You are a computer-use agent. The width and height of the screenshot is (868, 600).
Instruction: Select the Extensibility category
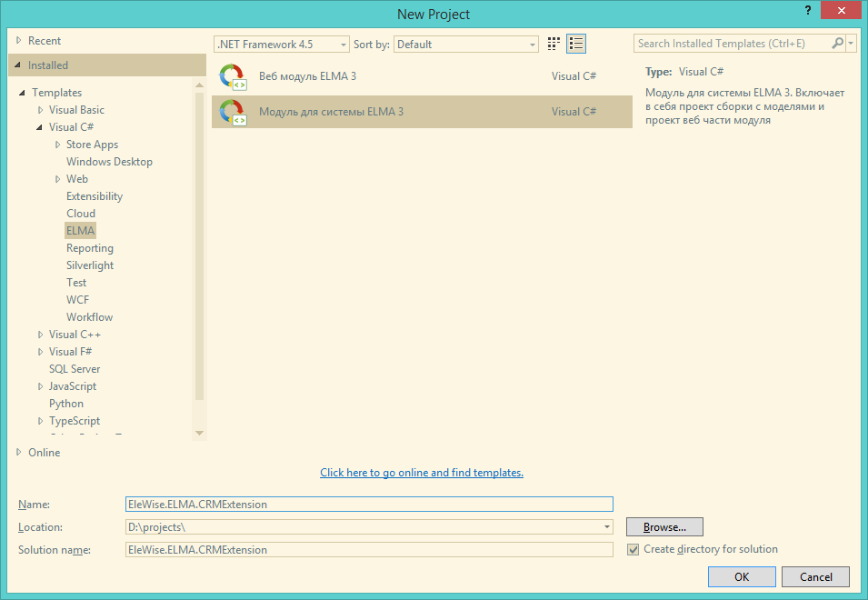pos(95,196)
